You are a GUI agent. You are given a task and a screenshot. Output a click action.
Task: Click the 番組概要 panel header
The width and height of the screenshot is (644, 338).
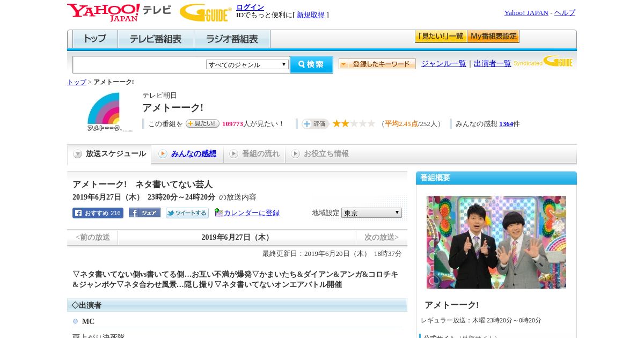point(496,178)
